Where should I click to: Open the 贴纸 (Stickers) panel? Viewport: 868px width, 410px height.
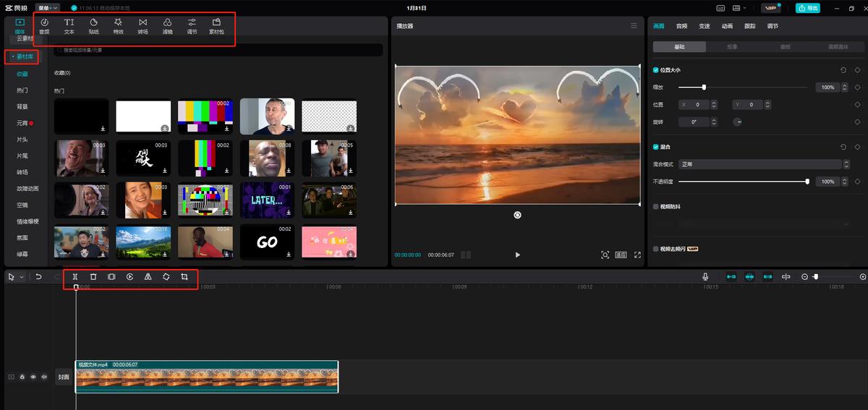(93, 27)
